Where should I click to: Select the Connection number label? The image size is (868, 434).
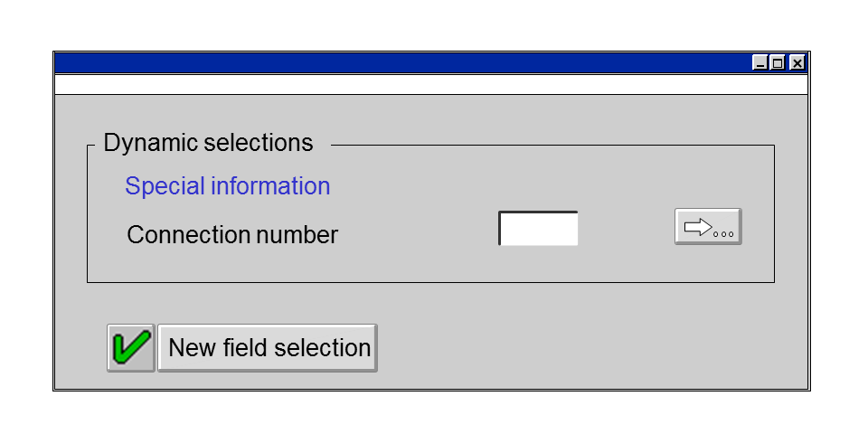(x=232, y=235)
